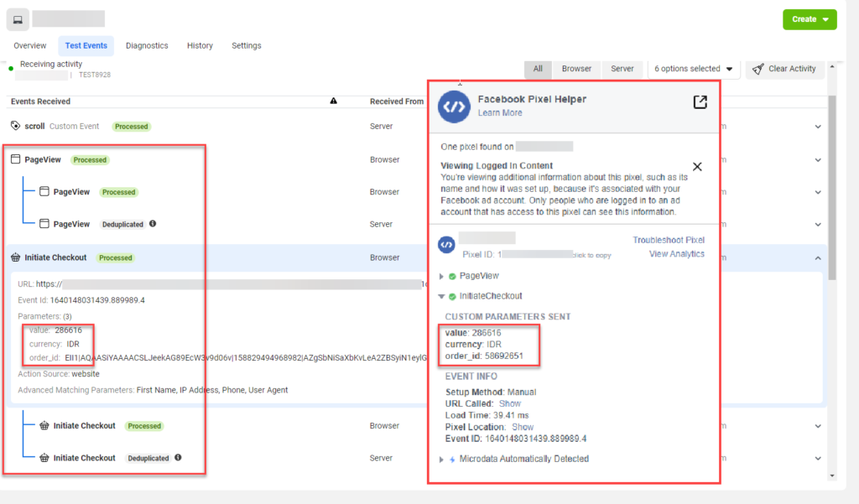859x504 pixels.
Task: Open Pixel Helper in external popout window
Action: pyautogui.click(x=700, y=102)
